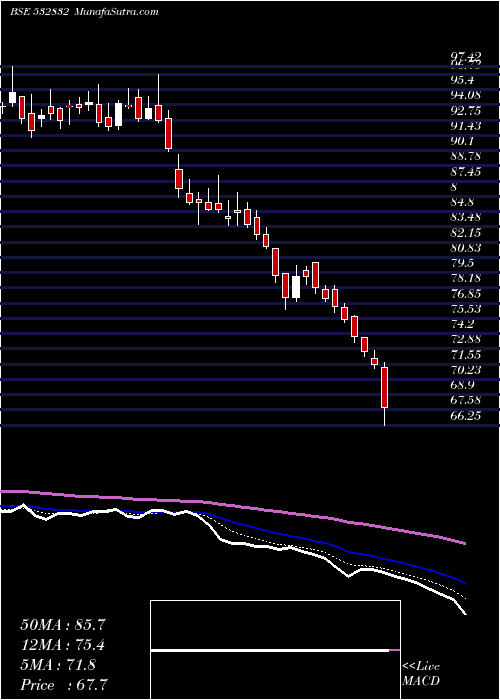Click the 91.43 price label
Screen dimensions: 500x700
coord(466,126)
